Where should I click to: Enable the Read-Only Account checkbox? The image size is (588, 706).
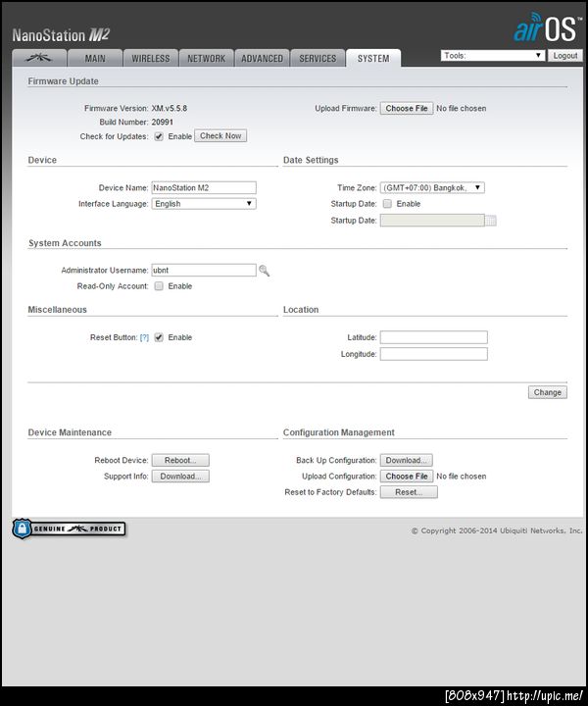point(159,286)
